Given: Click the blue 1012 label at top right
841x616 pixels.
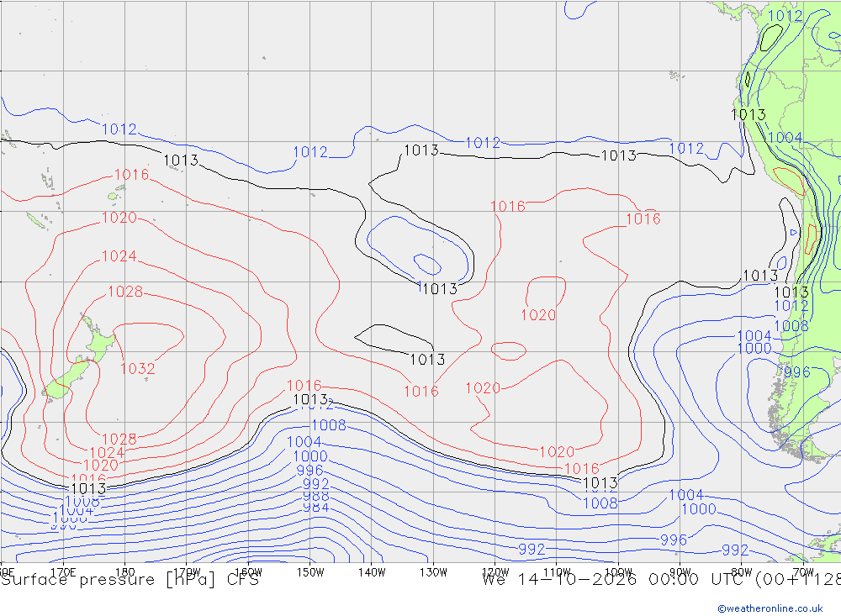Looking at the screenshot, I should point(785,16).
